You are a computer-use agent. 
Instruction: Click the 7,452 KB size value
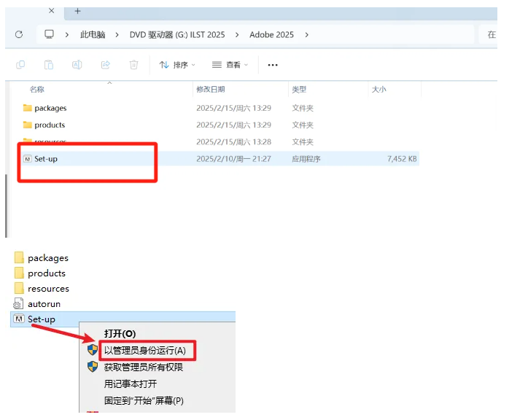402,159
